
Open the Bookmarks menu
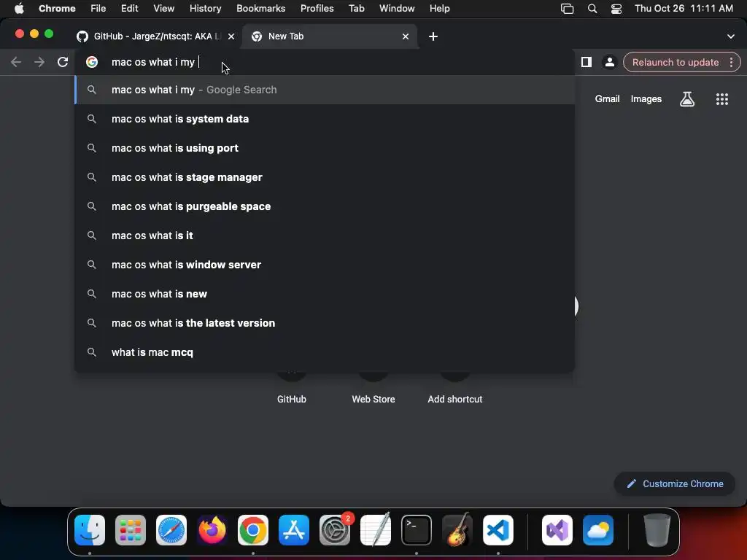[260, 8]
